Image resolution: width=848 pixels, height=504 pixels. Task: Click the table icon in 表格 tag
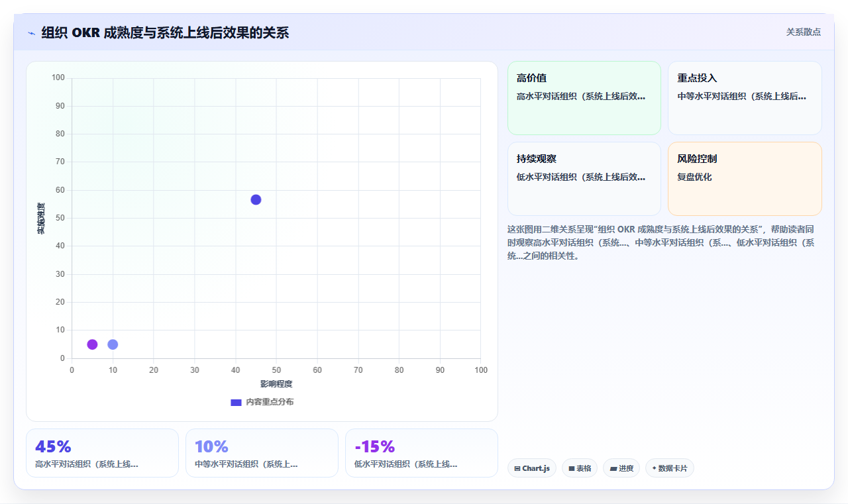(x=572, y=468)
